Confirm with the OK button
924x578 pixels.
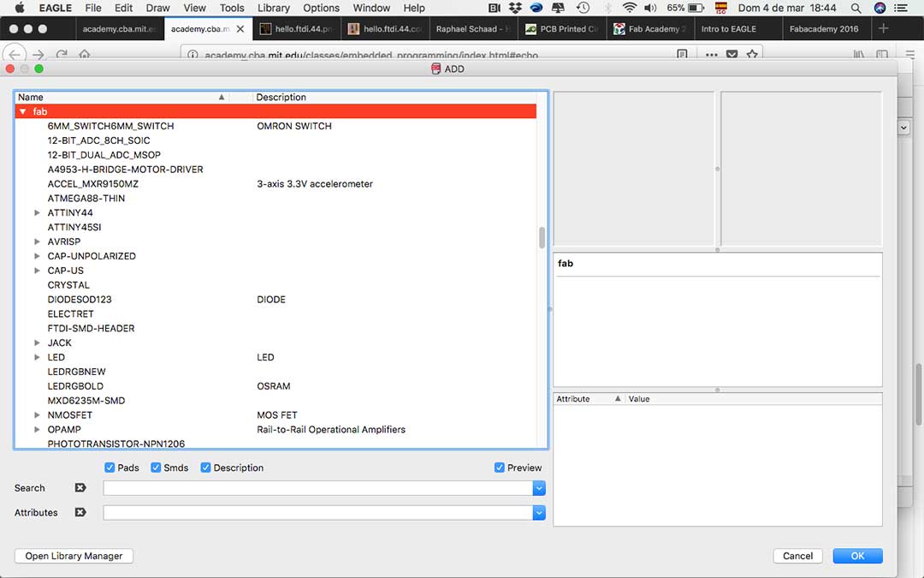pos(857,557)
